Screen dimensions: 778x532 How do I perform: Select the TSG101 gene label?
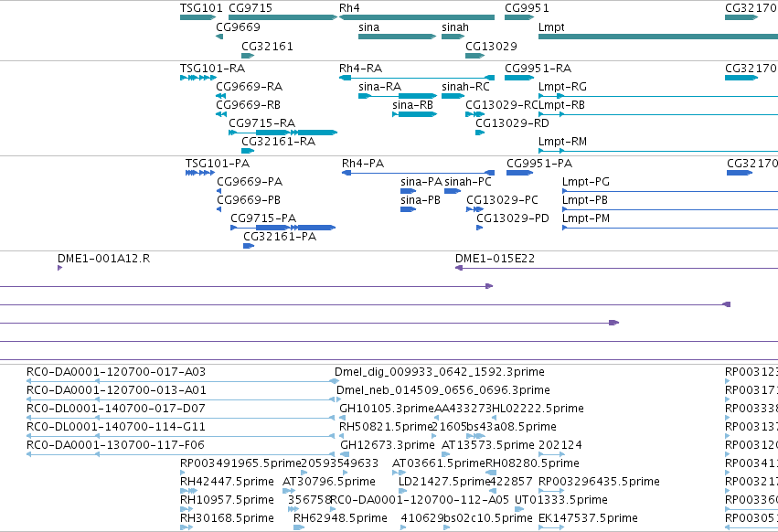point(201,8)
